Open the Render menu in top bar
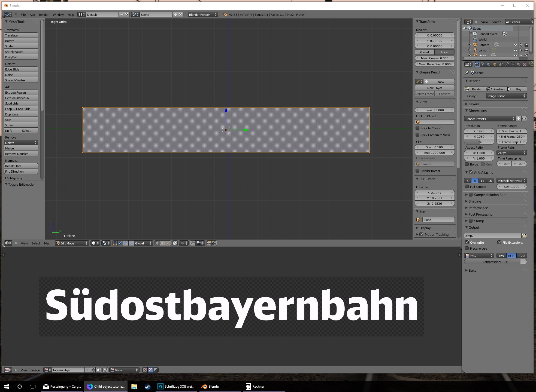The image size is (536, 392). [44, 15]
